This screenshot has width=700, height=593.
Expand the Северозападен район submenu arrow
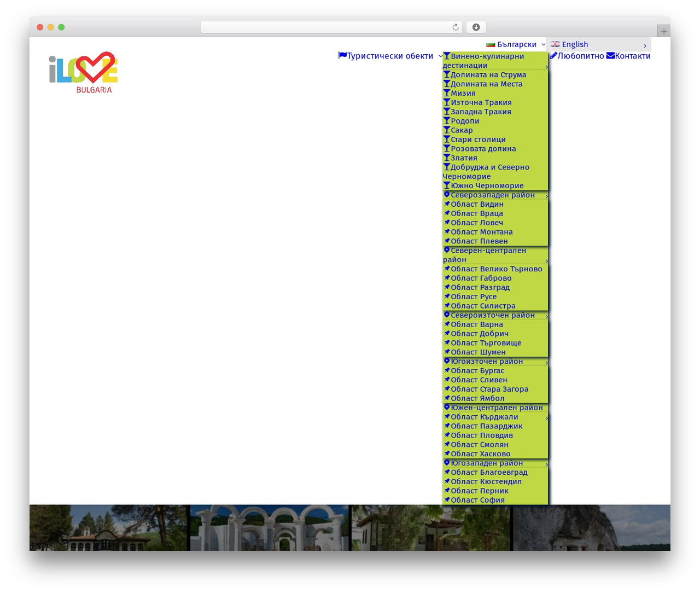(x=546, y=196)
